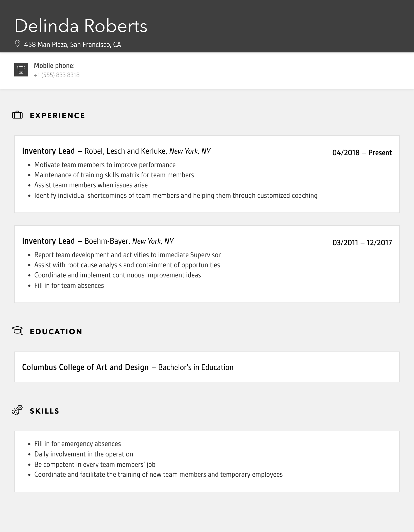Viewport: 414px width, 532px height.
Task: Click the location pin icon
Action: pyautogui.click(x=18, y=44)
